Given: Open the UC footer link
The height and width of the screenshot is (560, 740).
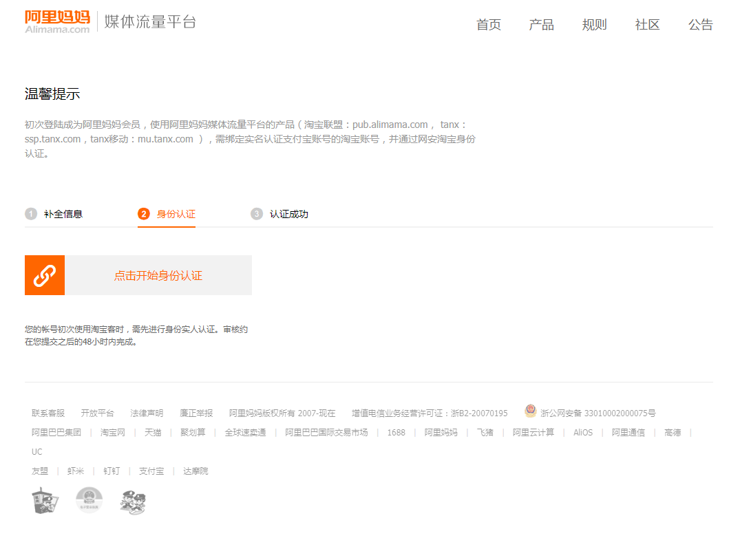Looking at the screenshot, I should coord(36,452).
